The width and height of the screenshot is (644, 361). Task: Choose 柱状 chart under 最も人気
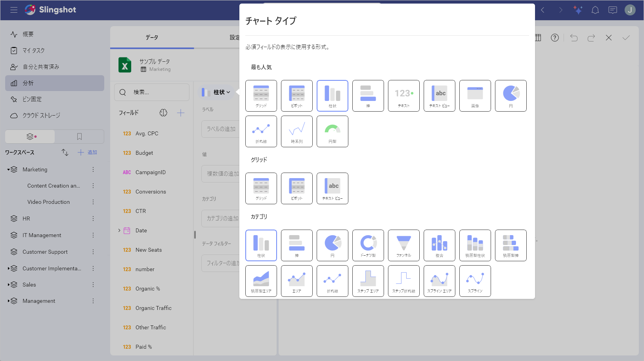333,96
